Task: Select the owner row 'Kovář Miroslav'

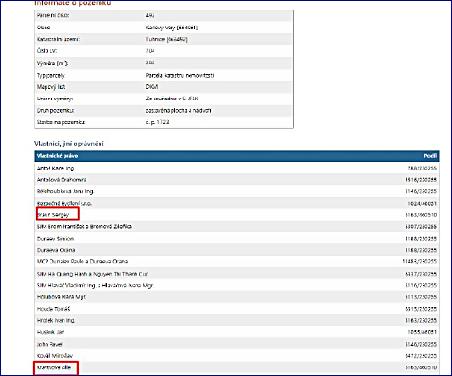Action: pos(237,356)
